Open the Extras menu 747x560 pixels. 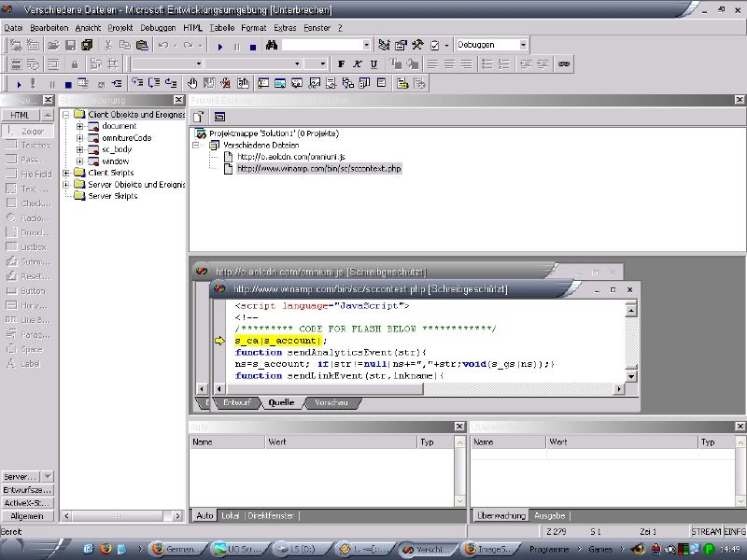coord(285,28)
